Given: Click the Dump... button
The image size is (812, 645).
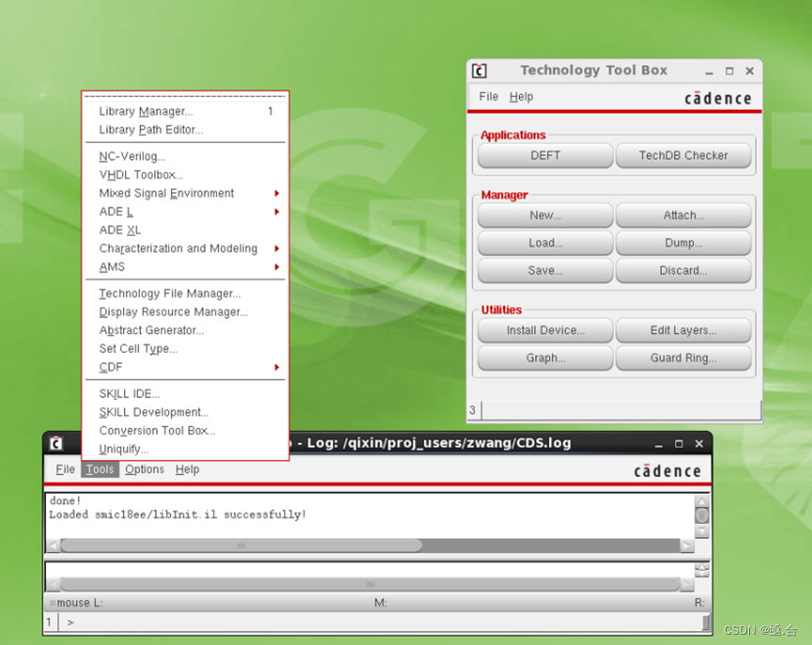Looking at the screenshot, I should tap(683, 243).
